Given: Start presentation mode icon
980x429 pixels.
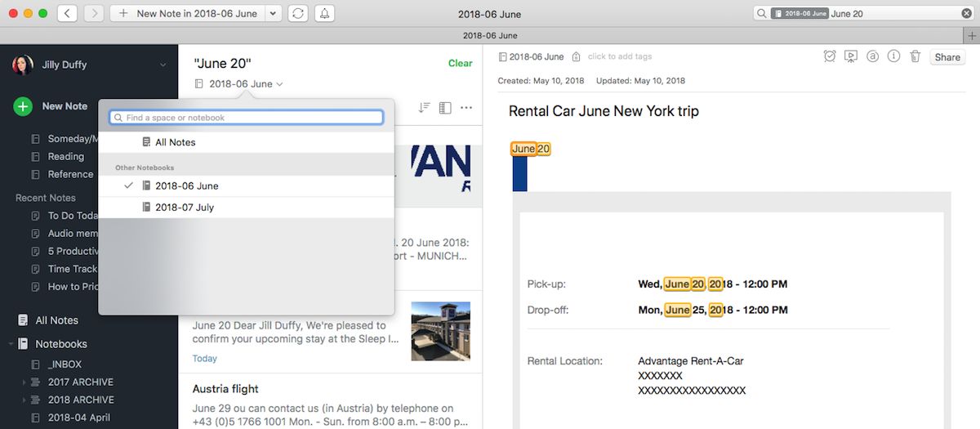Looking at the screenshot, I should [851, 56].
